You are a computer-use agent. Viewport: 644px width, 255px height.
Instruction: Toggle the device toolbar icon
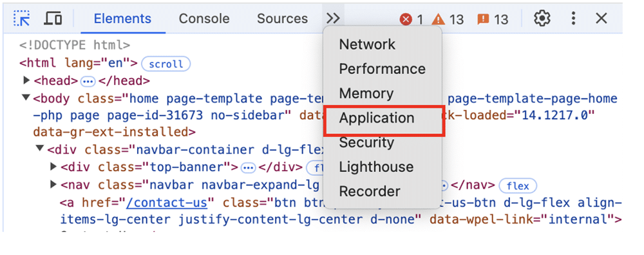pos(53,19)
